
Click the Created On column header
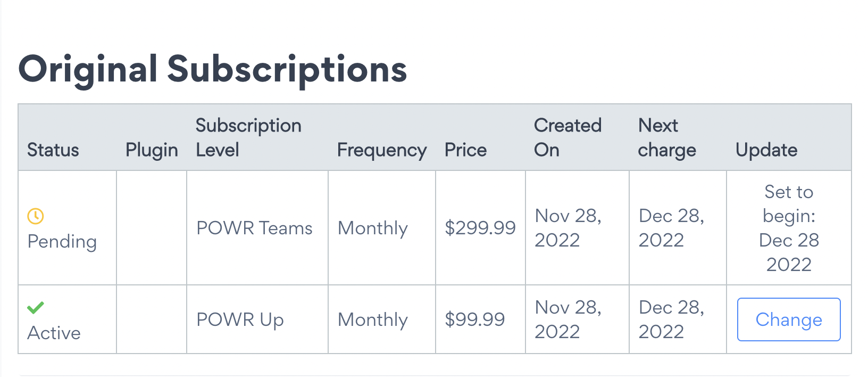point(567,137)
